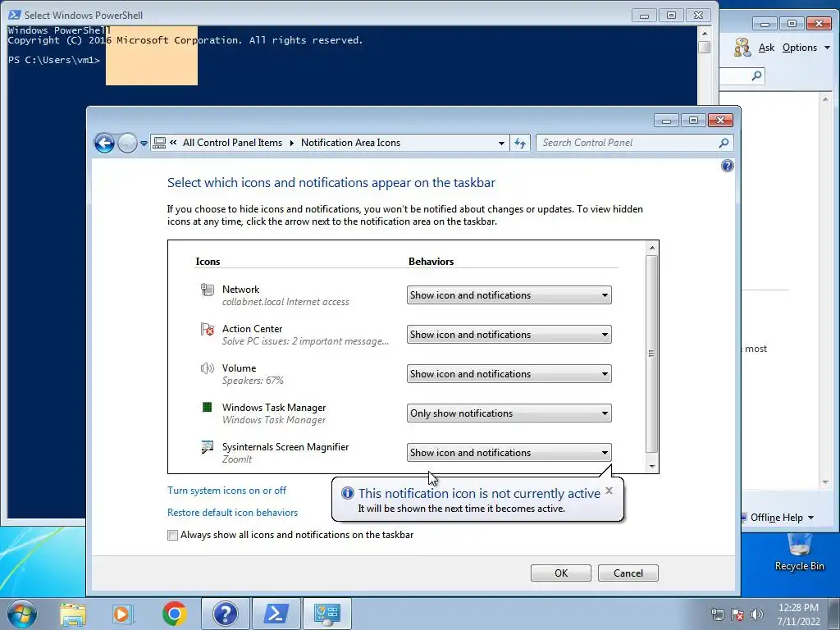Click the Cancel button
Viewport: 840px width, 630px height.
point(628,573)
